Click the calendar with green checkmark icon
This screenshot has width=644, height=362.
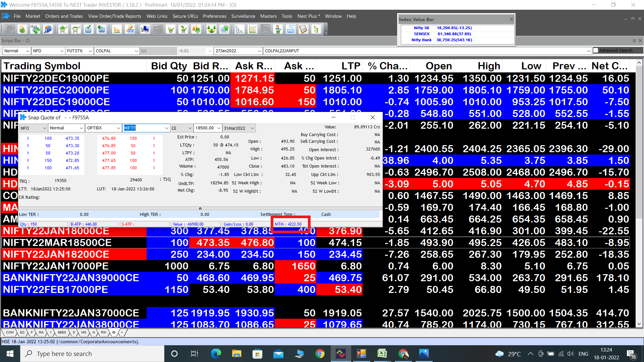[89, 29]
